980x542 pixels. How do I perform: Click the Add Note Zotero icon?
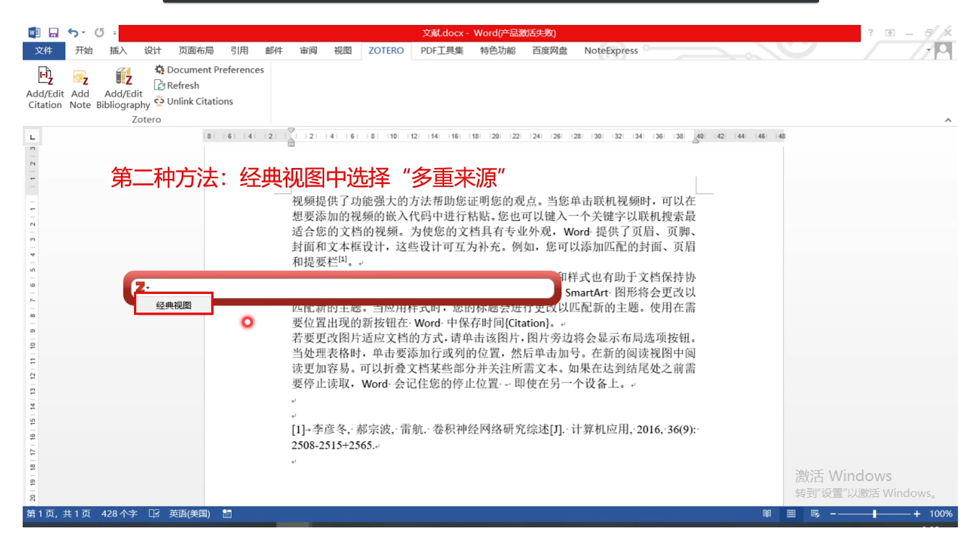click(x=80, y=87)
